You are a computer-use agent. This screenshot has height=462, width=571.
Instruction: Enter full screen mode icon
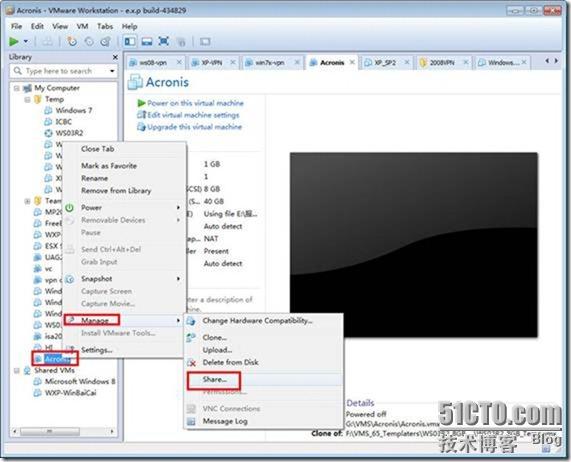click(164, 42)
